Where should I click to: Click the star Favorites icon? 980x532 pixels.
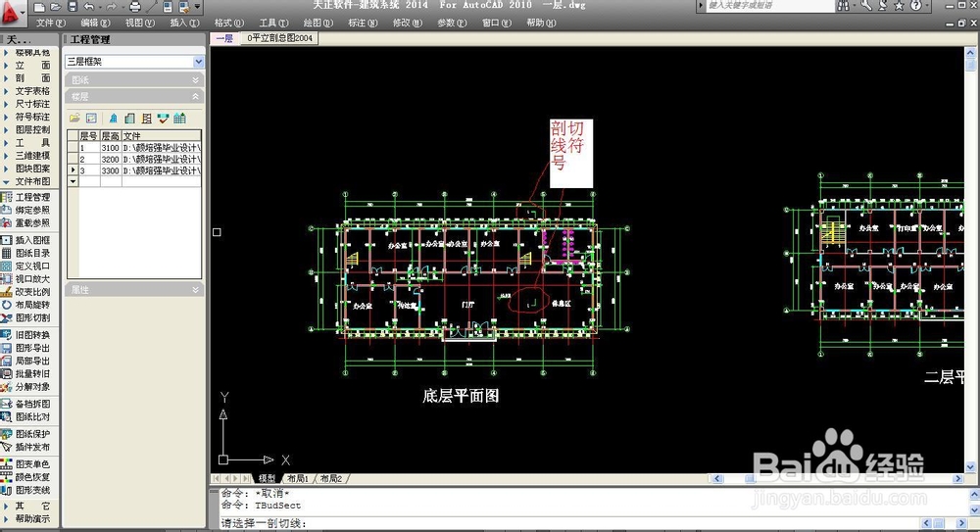click(899, 6)
